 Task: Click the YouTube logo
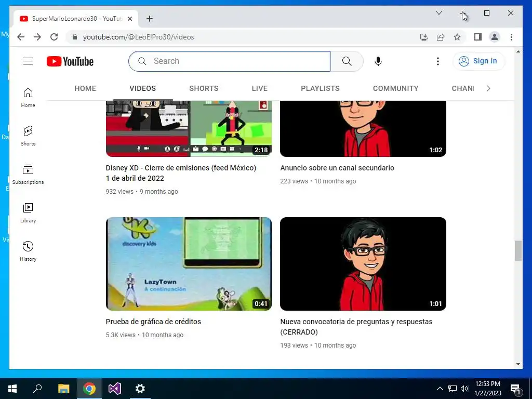[70, 61]
